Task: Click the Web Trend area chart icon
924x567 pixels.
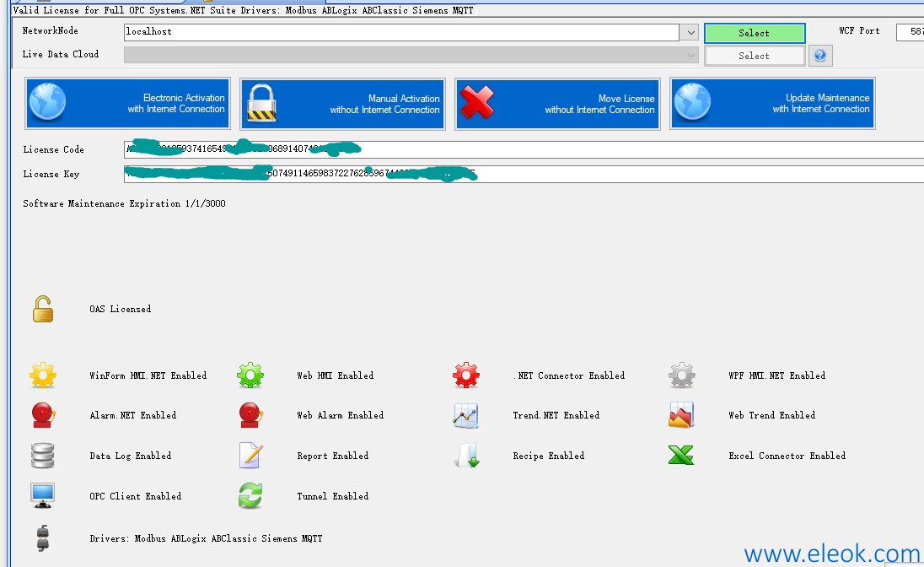Action: (681, 415)
